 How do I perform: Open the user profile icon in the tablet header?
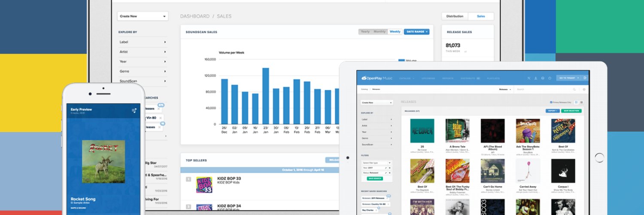[535, 78]
